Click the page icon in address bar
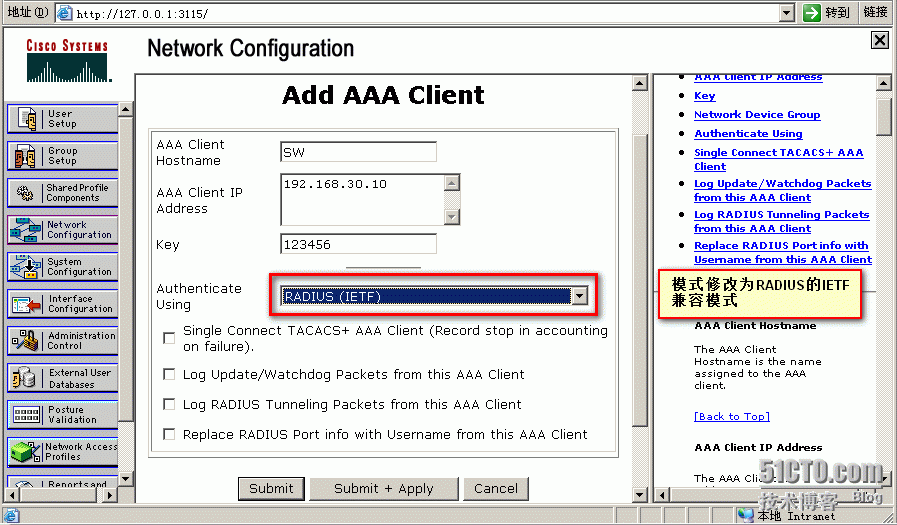Image resolution: width=897 pixels, height=525 pixels. [65, 13]
